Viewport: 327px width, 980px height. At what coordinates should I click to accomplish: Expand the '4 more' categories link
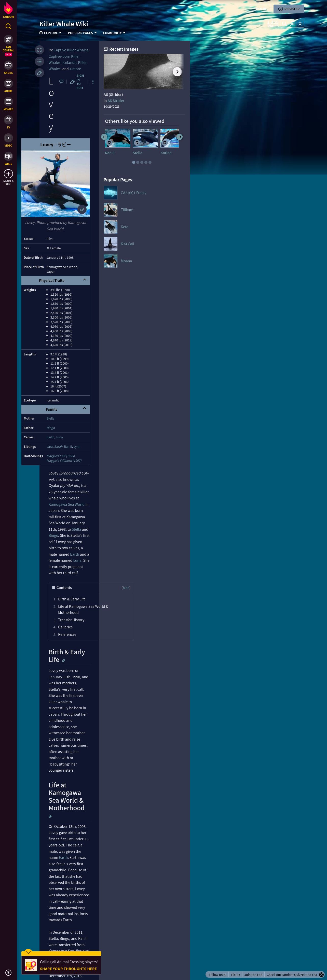(x=75, y=69)
